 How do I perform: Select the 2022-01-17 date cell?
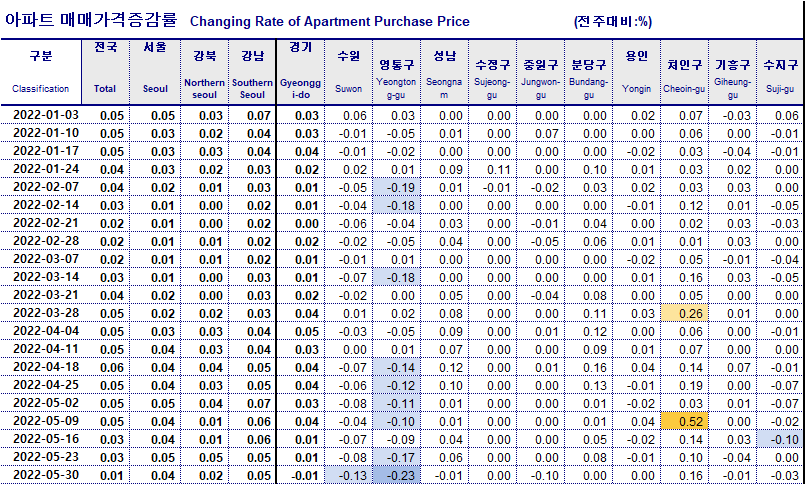(x=41, y=151)
